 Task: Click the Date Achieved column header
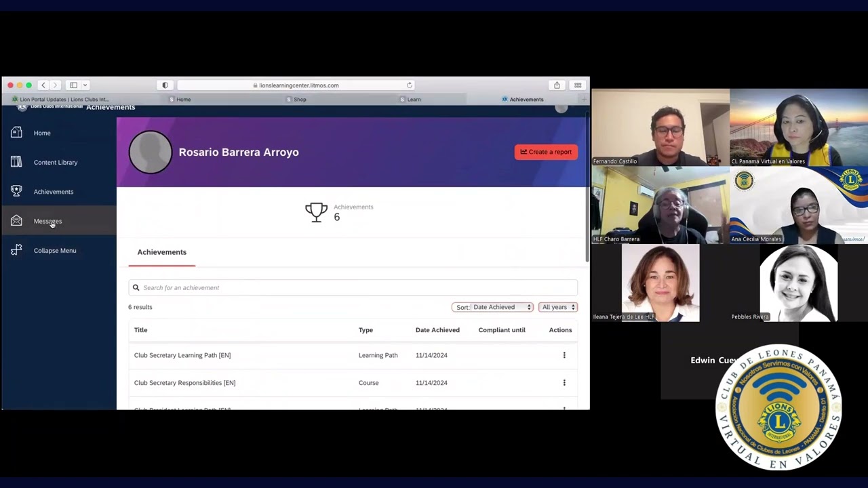437,330
